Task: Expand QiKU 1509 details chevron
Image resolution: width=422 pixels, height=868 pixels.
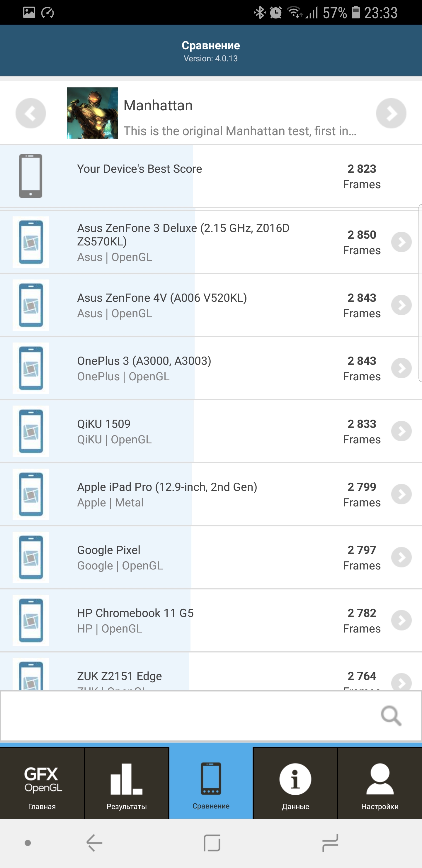Action: (401, 431)
